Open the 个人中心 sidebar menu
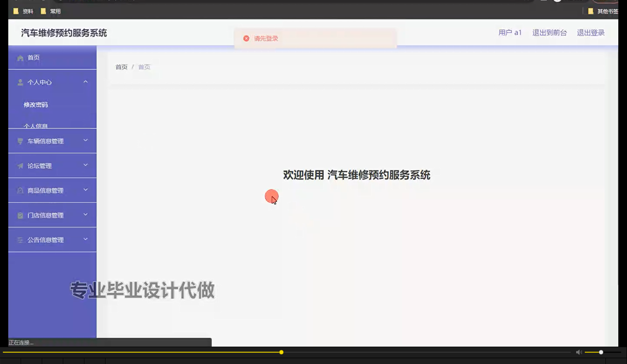Viewport: 627px width, 364px height. [53, 82]
